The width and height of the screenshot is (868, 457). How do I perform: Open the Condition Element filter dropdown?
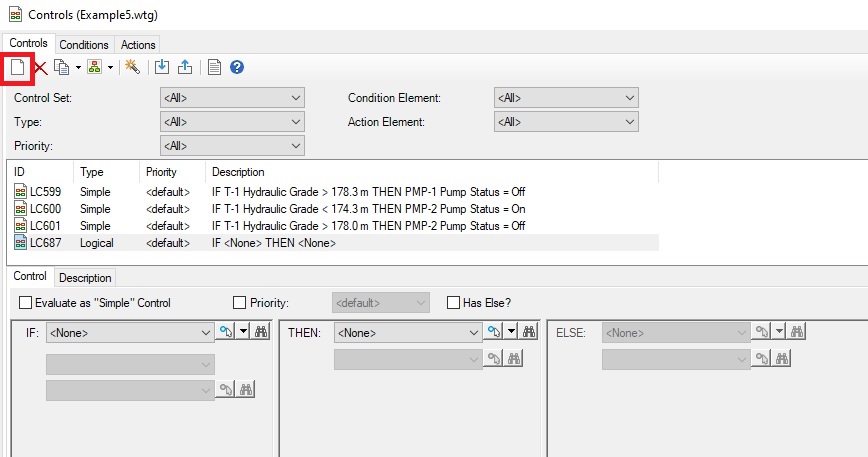pos(566,98)
